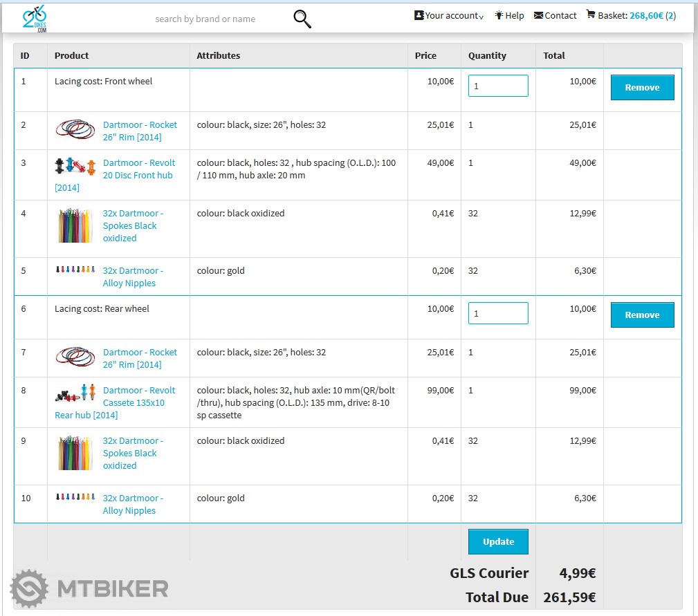This screenshot has height=616, width=698.
Task: Click the account user icon
Action: [419, 15]
